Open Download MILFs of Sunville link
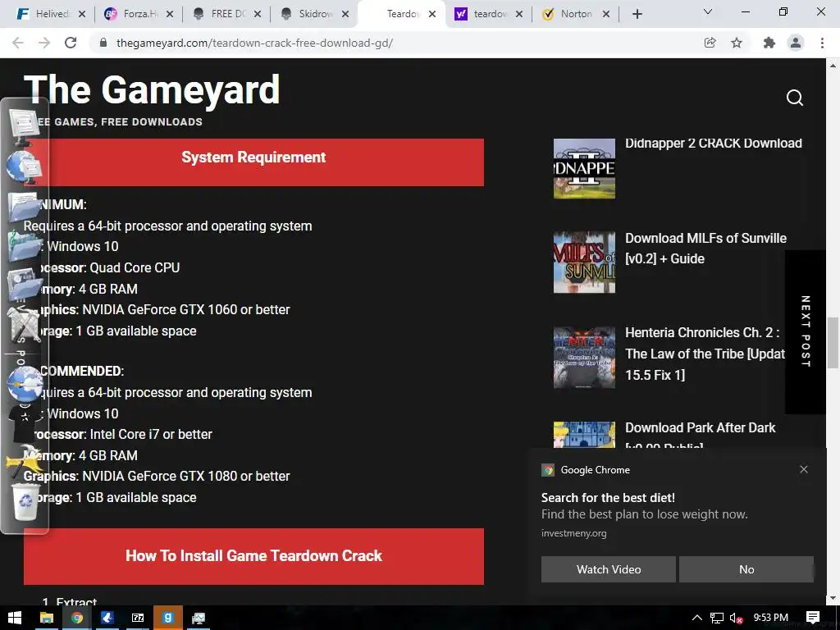This screenshot has height=630, width=840. pos(705,248)
